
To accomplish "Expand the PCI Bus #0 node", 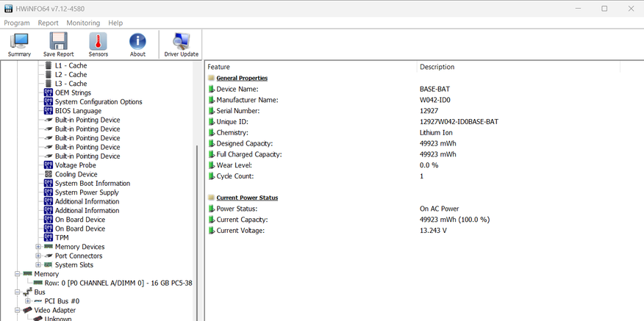I will [x=28, y=301].
